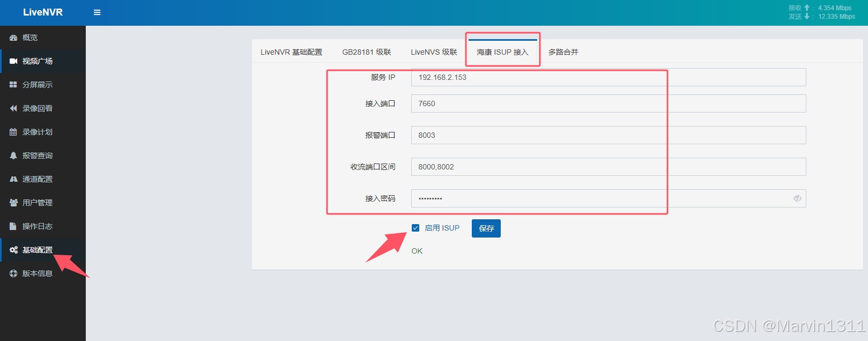The width and height of the screenshot is (868, 341).
Task: Focus the 服务 IP input field
Action: [609, 77]
